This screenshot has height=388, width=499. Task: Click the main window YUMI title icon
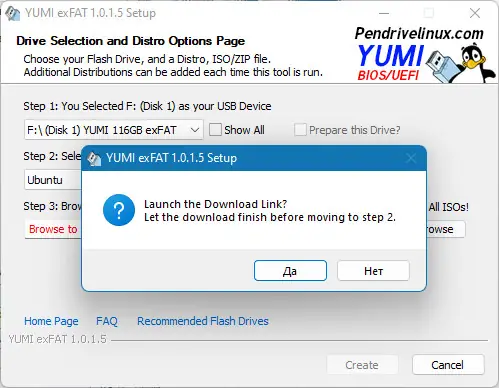[13, 14]
